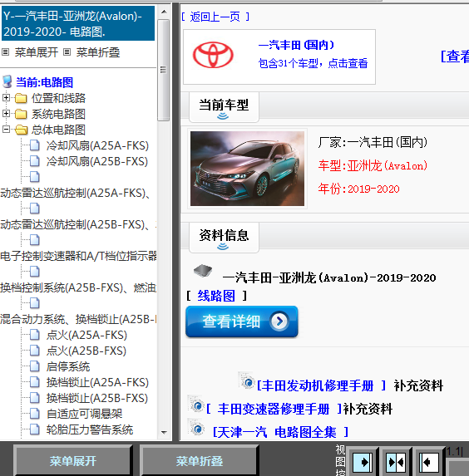Click the document icon beside 冷却风扇(A25B-FXS)
Screen dimensions: 469x476
(35, 161)
